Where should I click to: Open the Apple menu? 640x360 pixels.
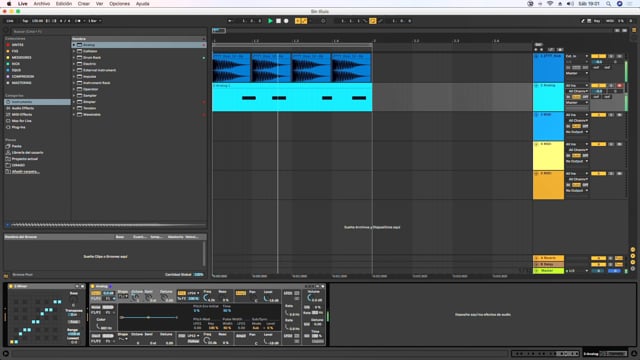point(9,4)
